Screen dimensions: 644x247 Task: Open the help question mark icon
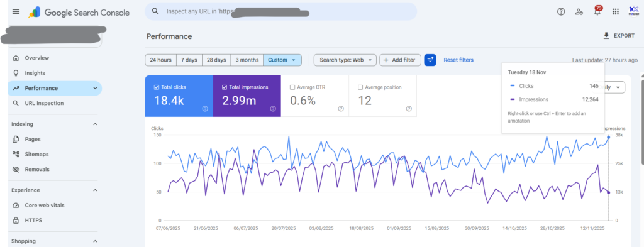click(x=561, y=11)
